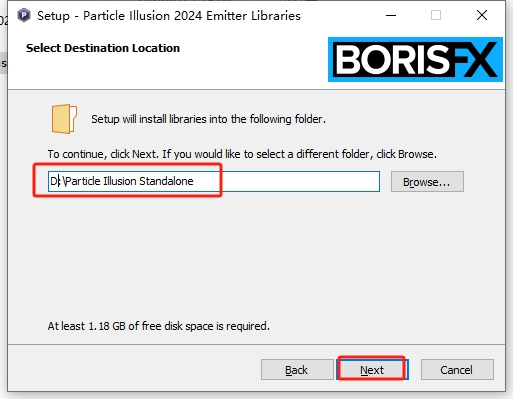Close the setup dialog with X
The width and height of the screenshot is (513, 399).
coord(482,15)
